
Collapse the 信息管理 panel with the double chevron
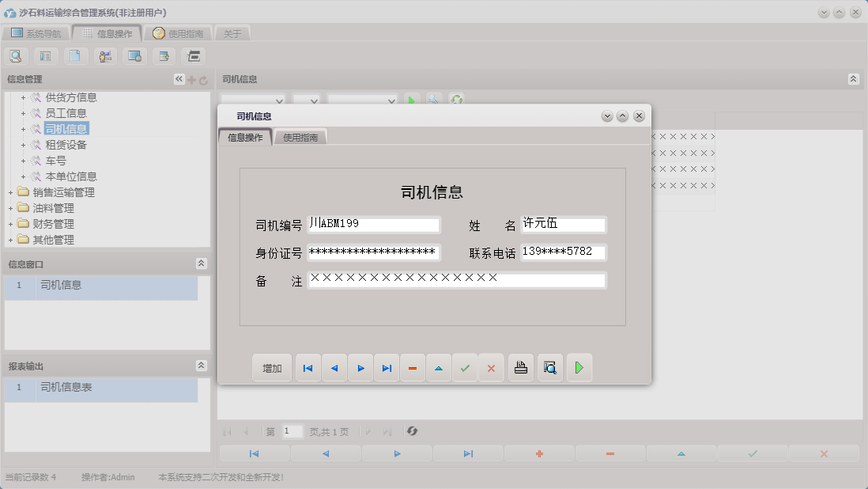tap(178, 78)
